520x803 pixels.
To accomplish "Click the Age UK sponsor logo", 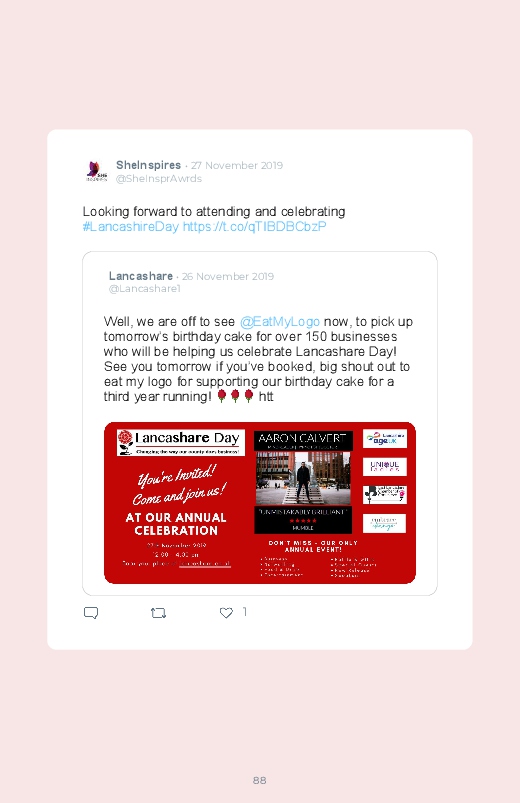I will tap(385, 439).
